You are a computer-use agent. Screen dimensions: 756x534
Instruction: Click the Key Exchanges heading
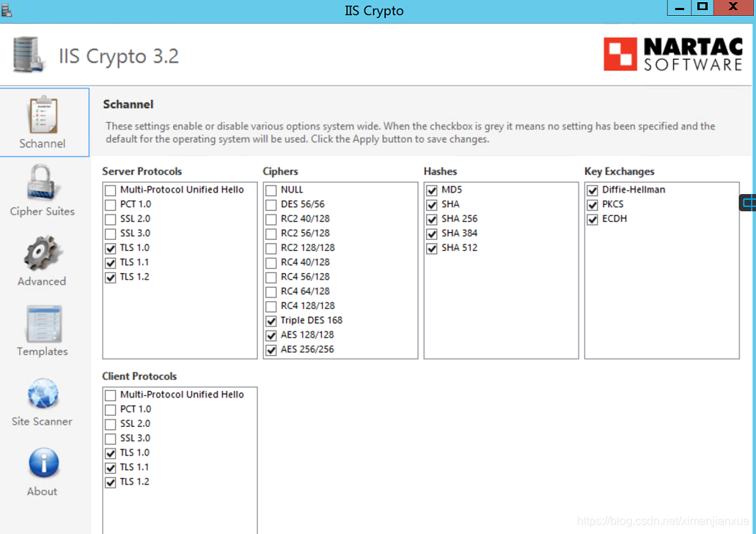[619, 171]
